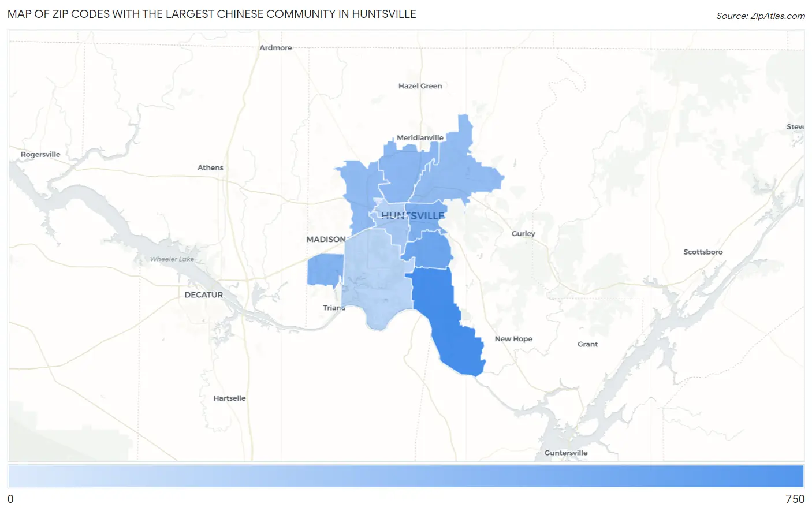
Task: Click the Source: ZipAtlas.com attribution text
Action: [760, 16]
